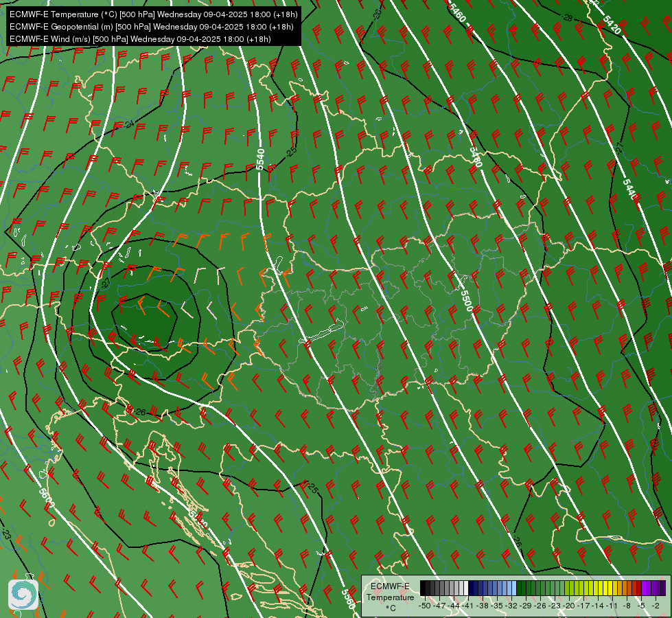Click the -29 legend tick label
Viewport: 672px width, 618px height.
(x=526, y=606)
